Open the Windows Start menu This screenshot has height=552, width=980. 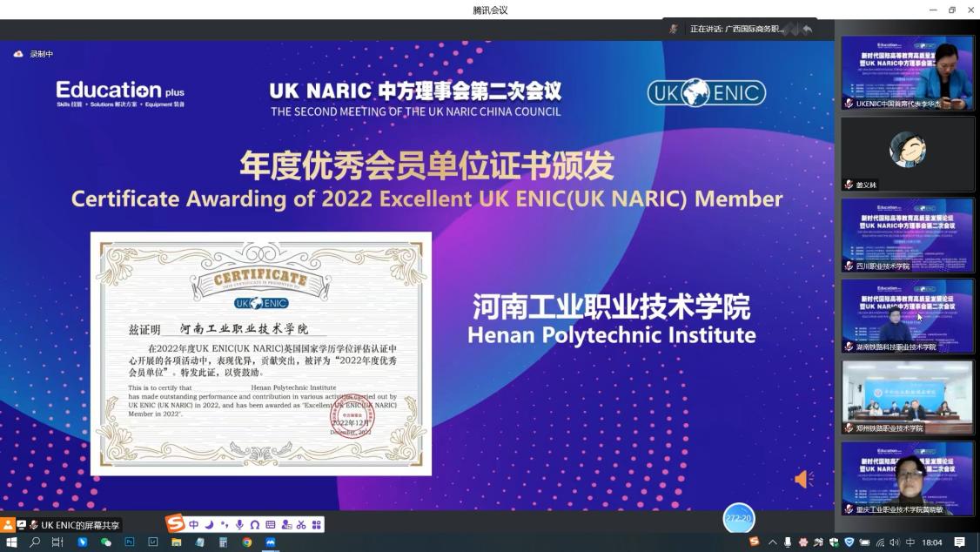[11, 542]
